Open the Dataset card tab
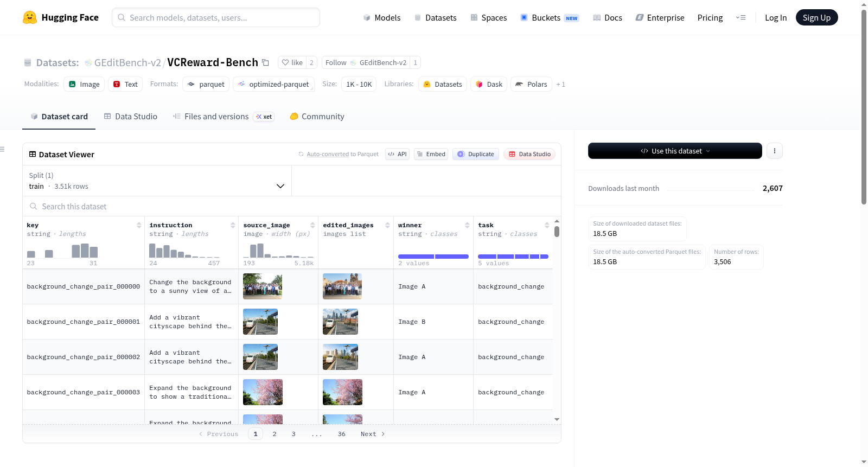 tap(59, 116)
